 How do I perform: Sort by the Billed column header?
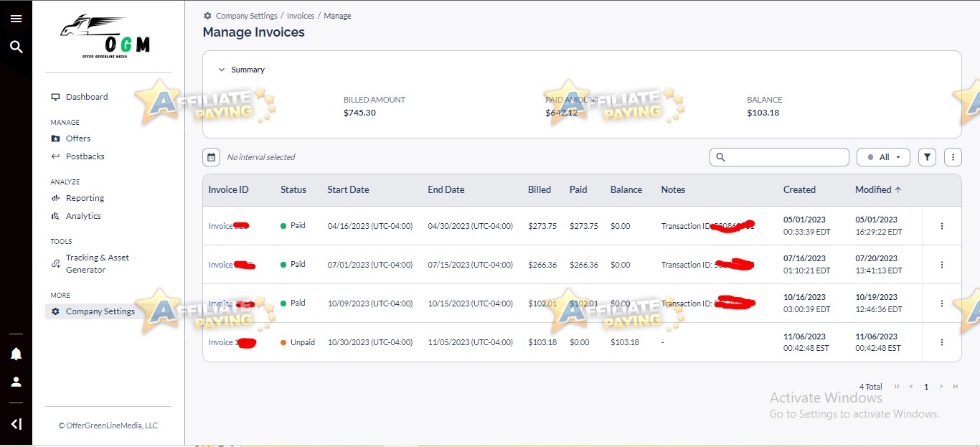pyautogui.click(x=540, y=190)
